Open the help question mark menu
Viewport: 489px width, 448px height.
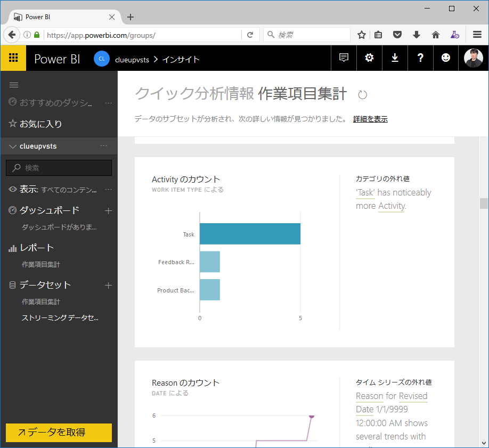420,58
